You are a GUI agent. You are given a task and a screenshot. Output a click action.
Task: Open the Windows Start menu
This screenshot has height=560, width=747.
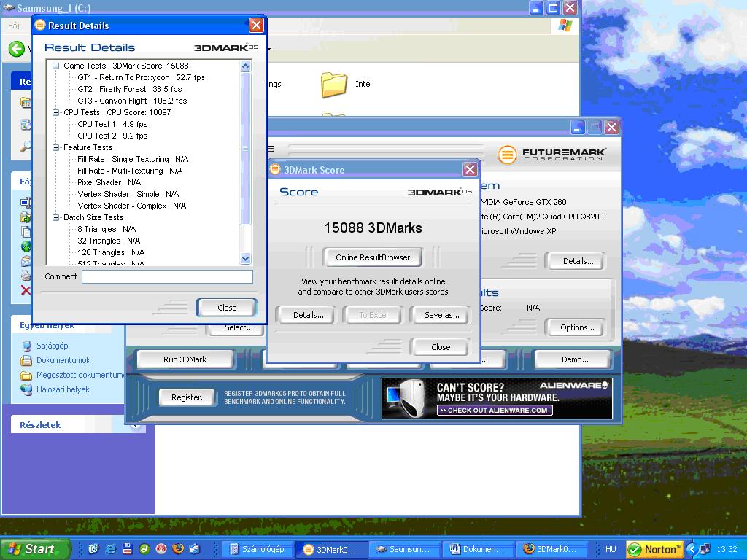[x=34, y=549]
